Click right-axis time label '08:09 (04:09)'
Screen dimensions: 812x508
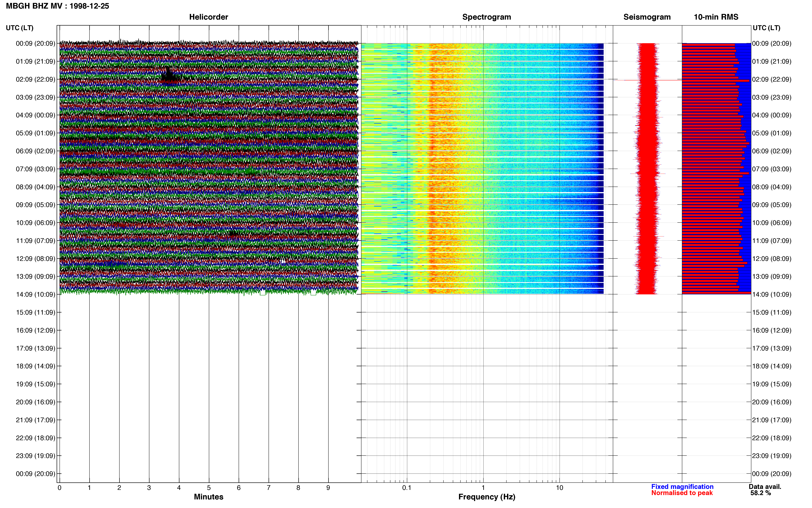[772, 187]
